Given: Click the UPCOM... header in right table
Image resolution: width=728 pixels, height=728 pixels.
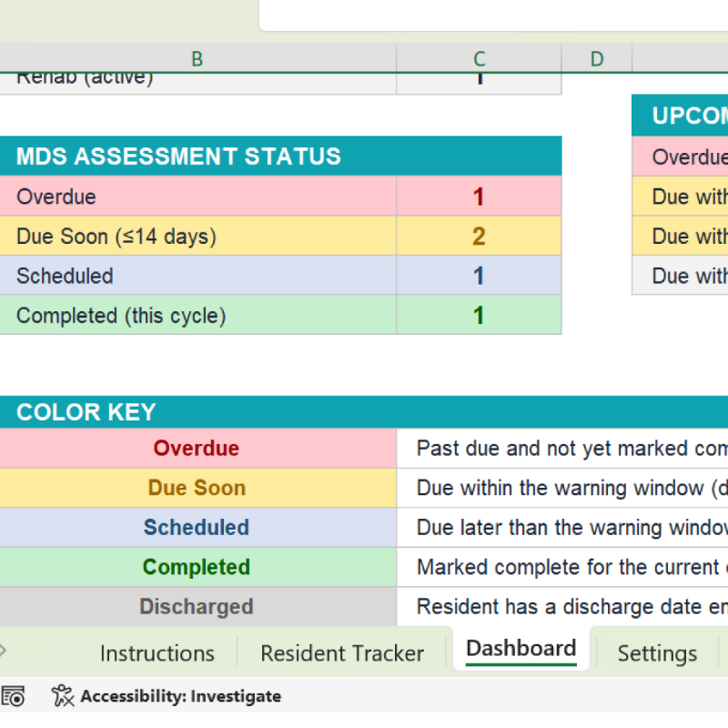Looking at the screenshot, I should coord(680,116).
